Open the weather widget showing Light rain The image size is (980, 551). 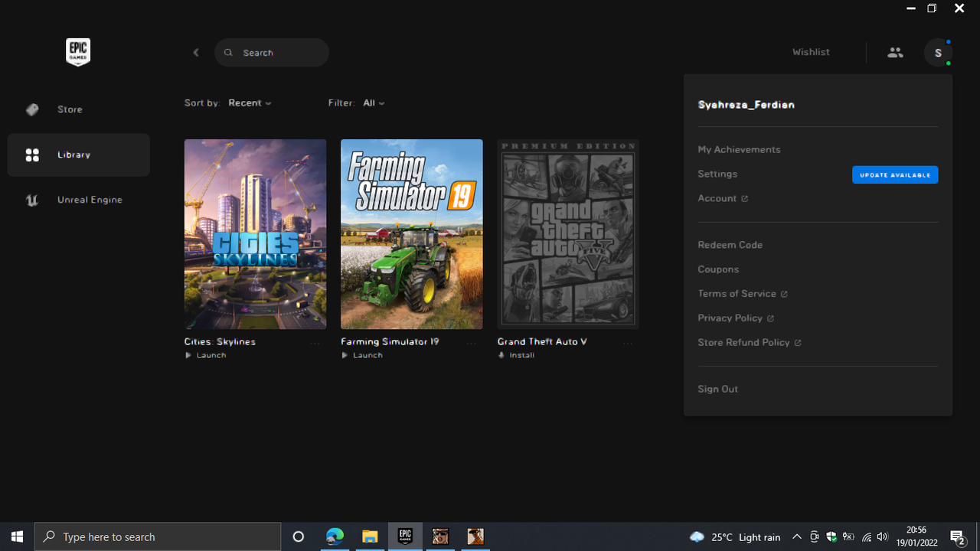pyautogui.click(x=735, y=537)
